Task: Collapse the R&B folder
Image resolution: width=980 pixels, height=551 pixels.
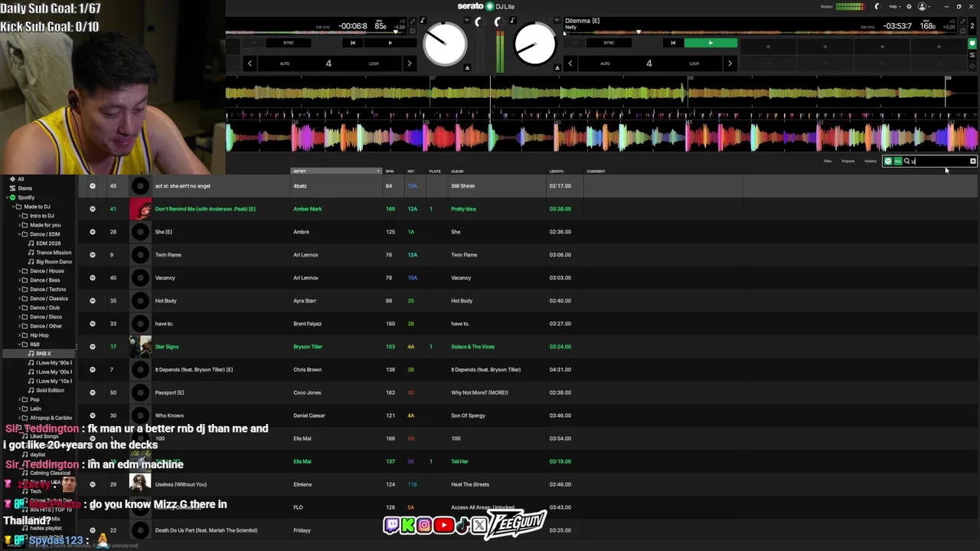Action: [x=18, y=344]
